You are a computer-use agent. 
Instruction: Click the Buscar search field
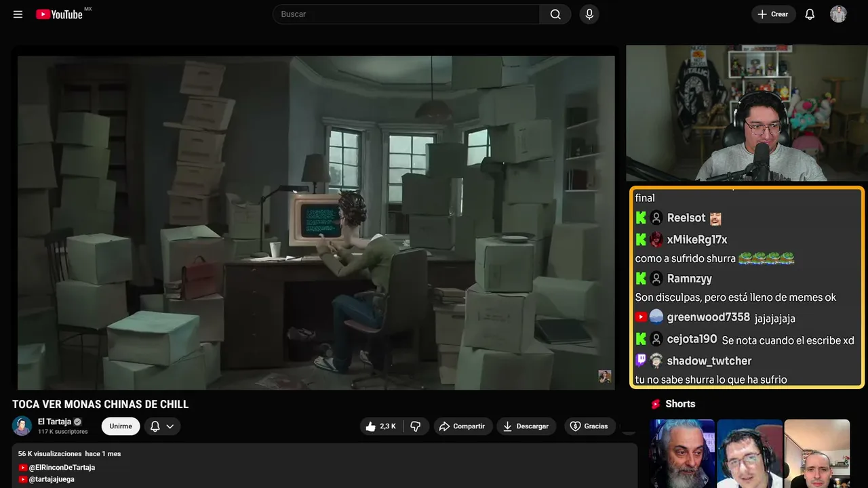(x=406, y=14)
